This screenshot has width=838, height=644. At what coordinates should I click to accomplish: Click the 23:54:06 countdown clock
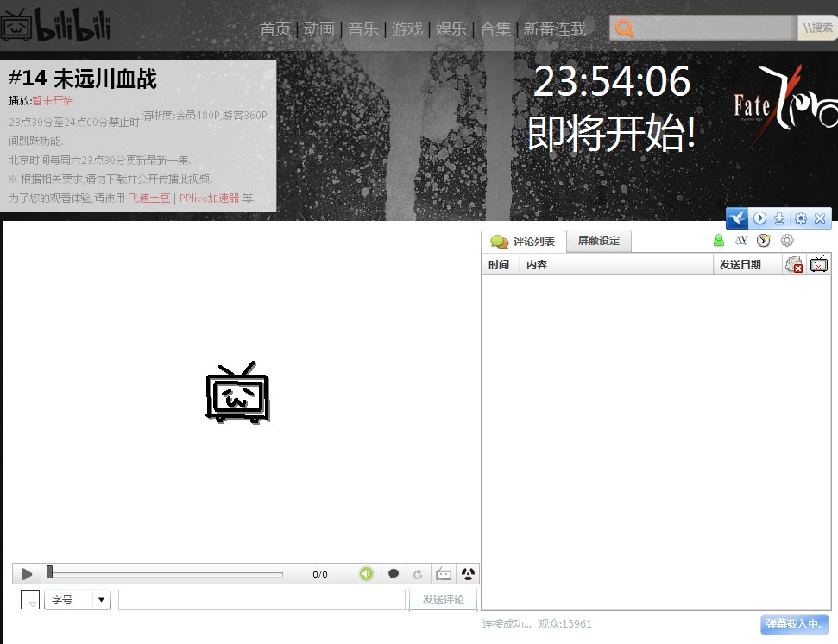pos(612,82)
